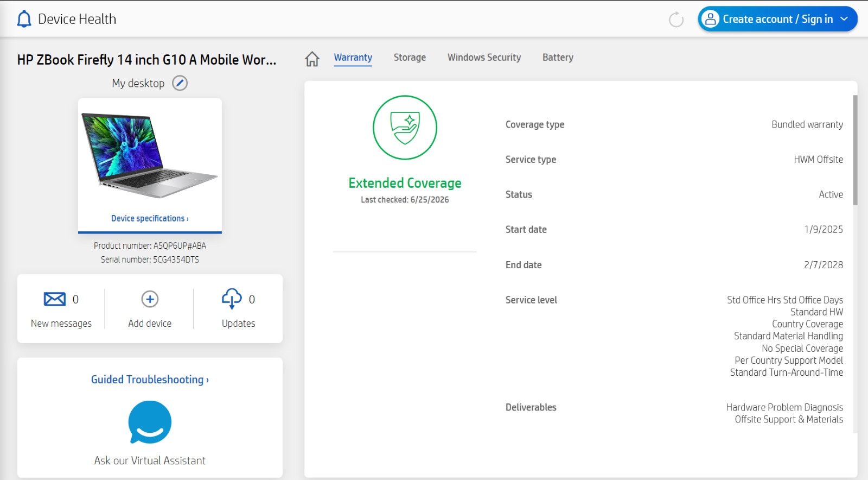Click Hardware Problem Diagnosis deliverable text
The width and height of the screenshot is (868, 480).
784,407
